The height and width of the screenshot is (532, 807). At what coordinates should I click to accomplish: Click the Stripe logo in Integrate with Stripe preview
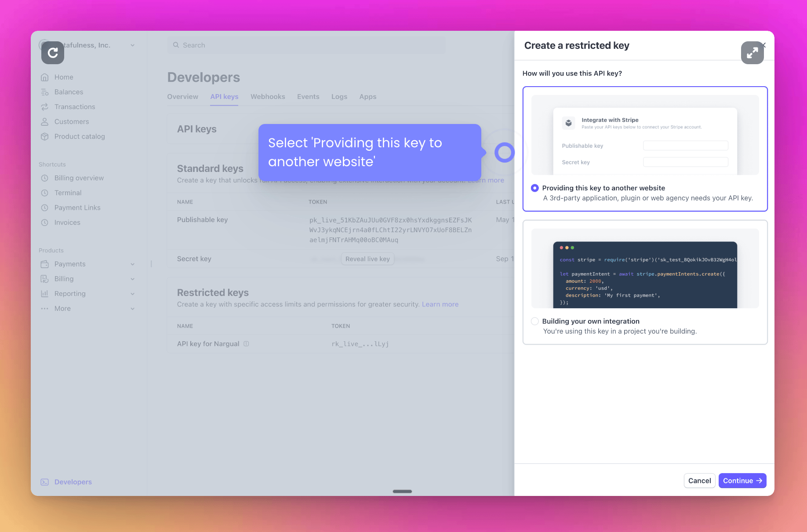coord(568,123)
